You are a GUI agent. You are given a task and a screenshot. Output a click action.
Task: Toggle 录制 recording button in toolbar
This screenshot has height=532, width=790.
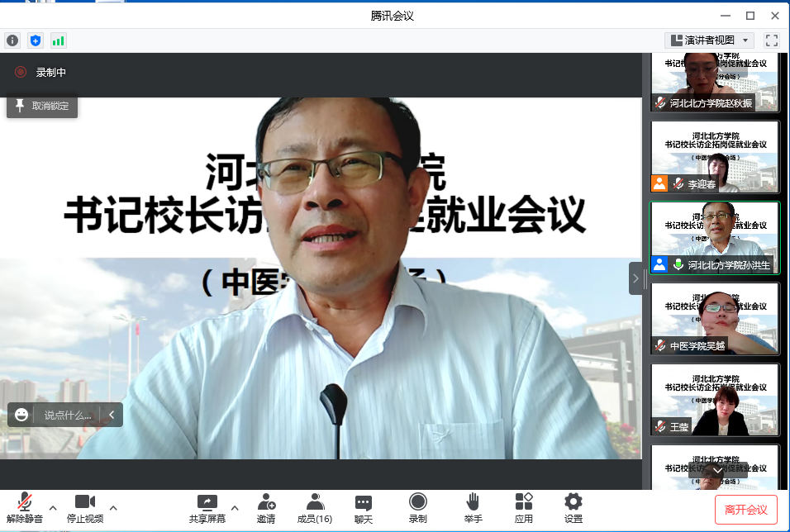point(417,508)
